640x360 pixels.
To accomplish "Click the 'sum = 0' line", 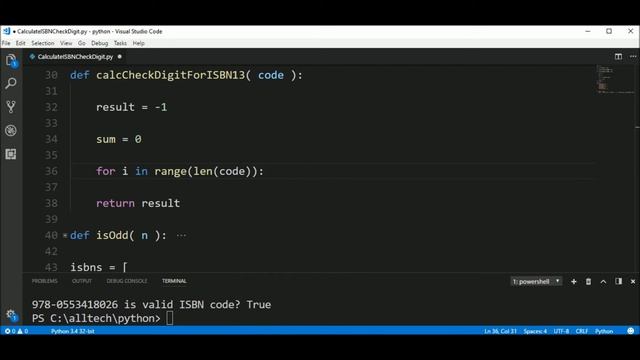I will 119,139.
